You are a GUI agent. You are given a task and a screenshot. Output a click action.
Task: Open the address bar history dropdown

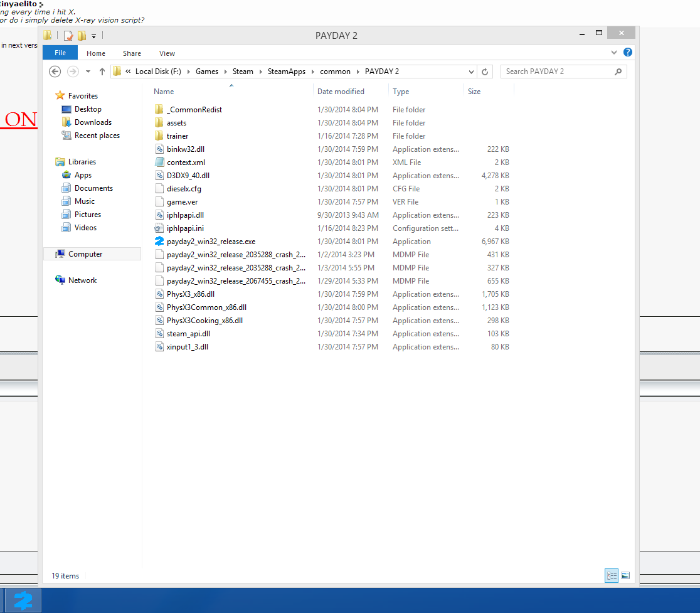coord(471,72)
